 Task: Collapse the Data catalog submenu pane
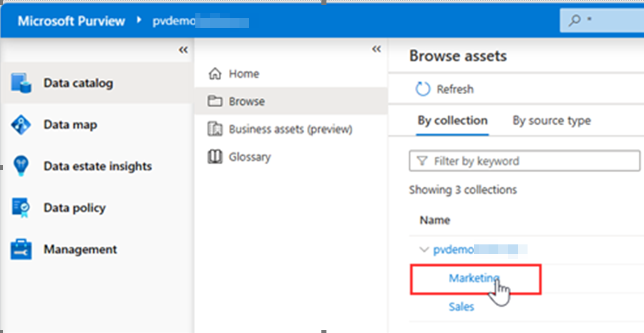pyautogui.click(x=376, y=49)
